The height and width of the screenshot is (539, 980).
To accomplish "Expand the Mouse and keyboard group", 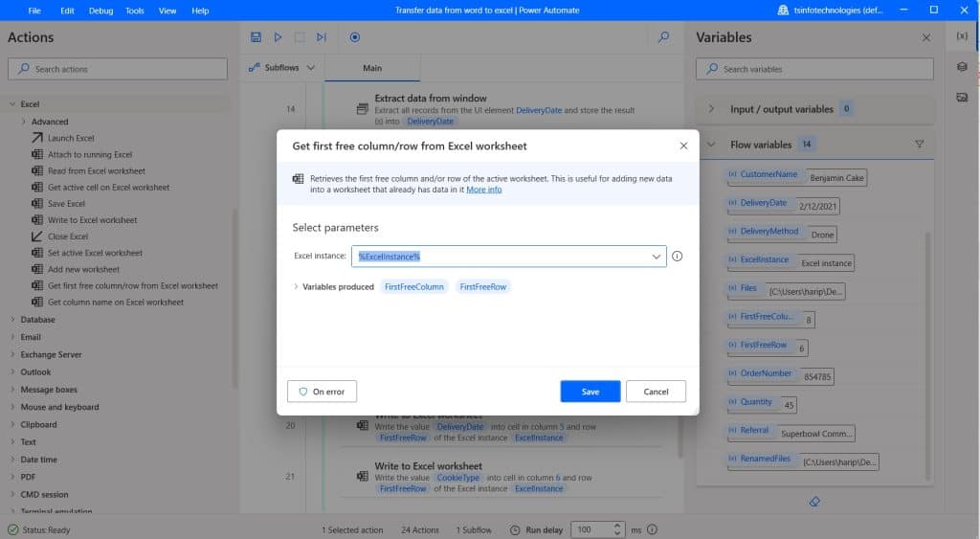I will point(11,407).
